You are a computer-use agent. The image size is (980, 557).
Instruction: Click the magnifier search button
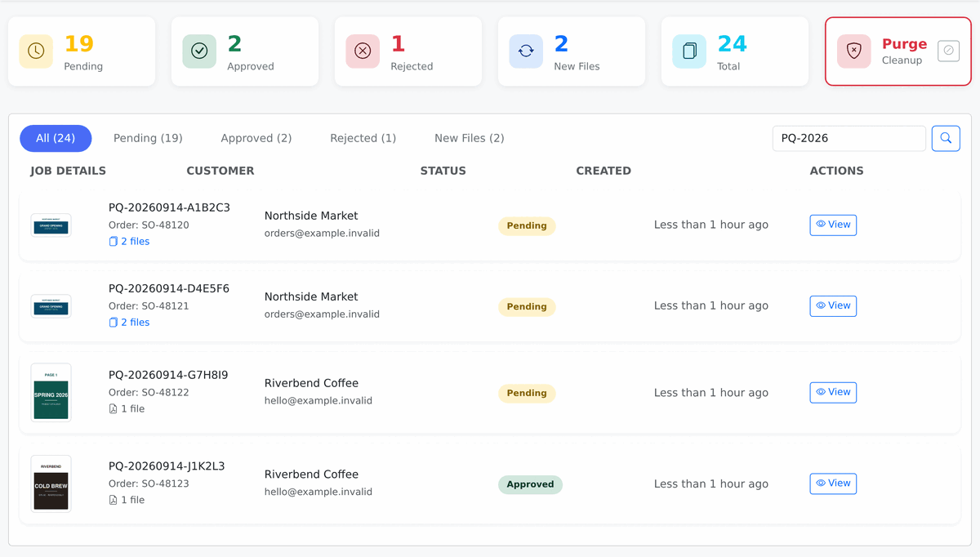[946, 138]
